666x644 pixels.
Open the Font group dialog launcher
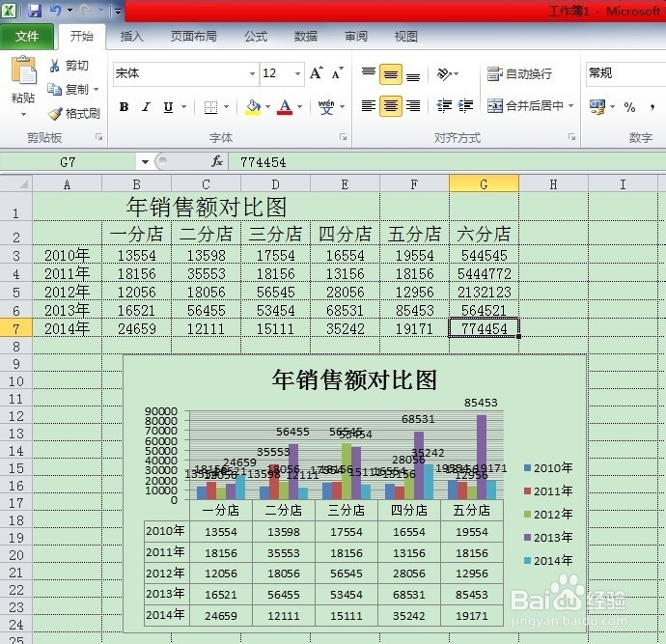click(x=344, y=137)
